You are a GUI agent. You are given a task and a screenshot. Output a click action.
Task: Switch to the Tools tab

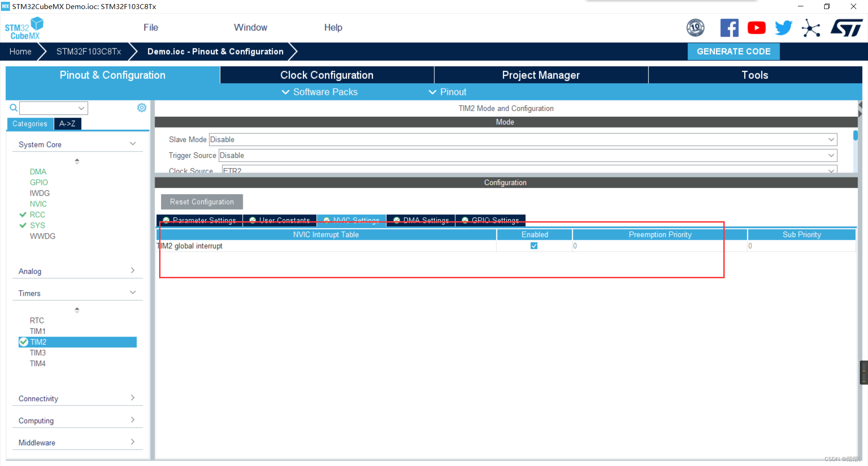coord(755,75)
